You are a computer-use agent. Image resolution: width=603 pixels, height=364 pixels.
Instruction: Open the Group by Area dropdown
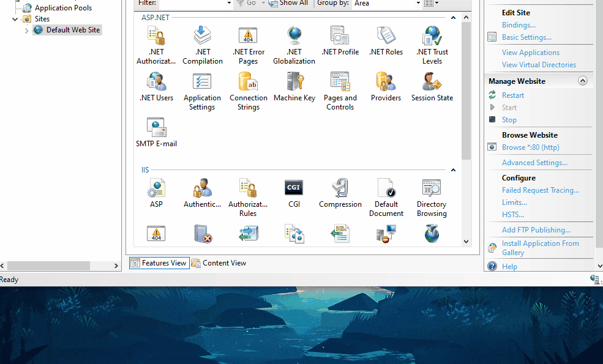pos(418,3)
